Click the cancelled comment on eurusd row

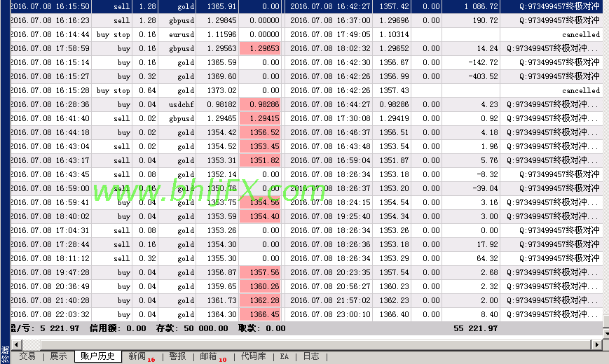coord(581,34)
